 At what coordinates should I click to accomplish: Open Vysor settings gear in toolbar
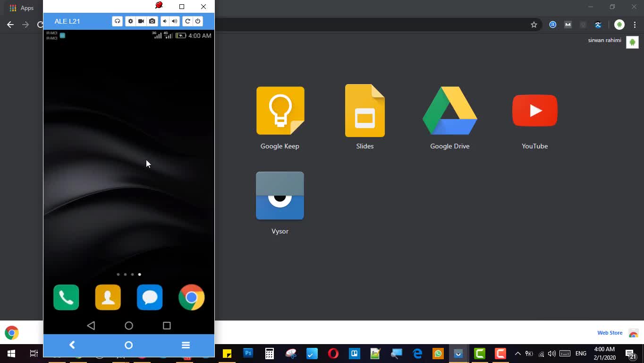click(x=130, y=21)
